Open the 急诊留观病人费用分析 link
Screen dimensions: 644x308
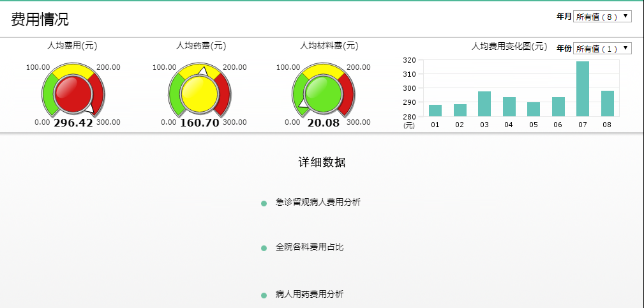coord(318,202)
